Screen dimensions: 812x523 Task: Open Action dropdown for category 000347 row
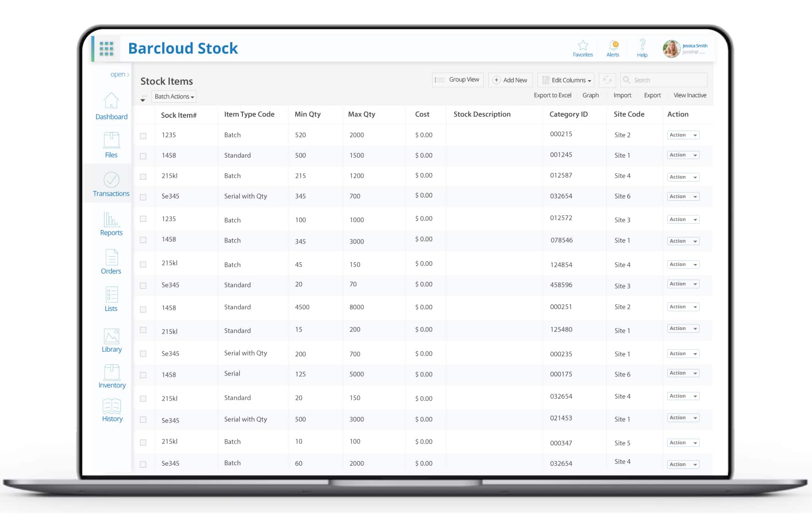point(683,443)
